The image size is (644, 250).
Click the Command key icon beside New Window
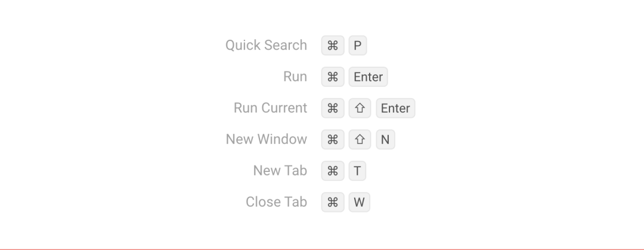pos(333,139)
